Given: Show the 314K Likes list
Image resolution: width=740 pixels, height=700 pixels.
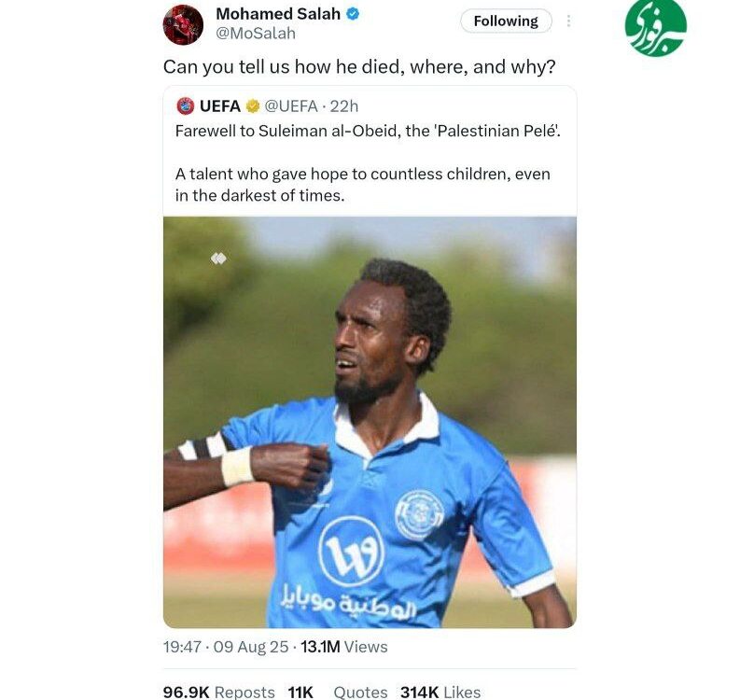Looking at the screenshot, I should coord(440,692).
